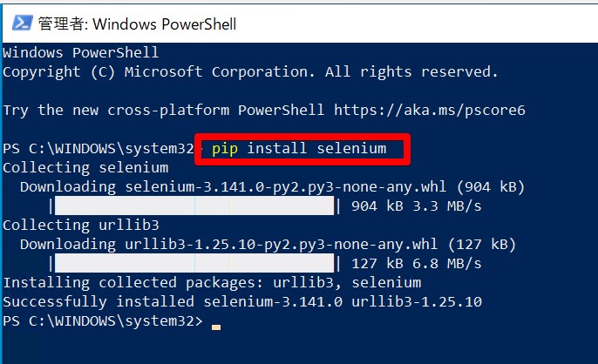The height and width of the screenshot is (364, 598).
Task: Open the https://aka.ms/pscore6 link
Action: 430,111
